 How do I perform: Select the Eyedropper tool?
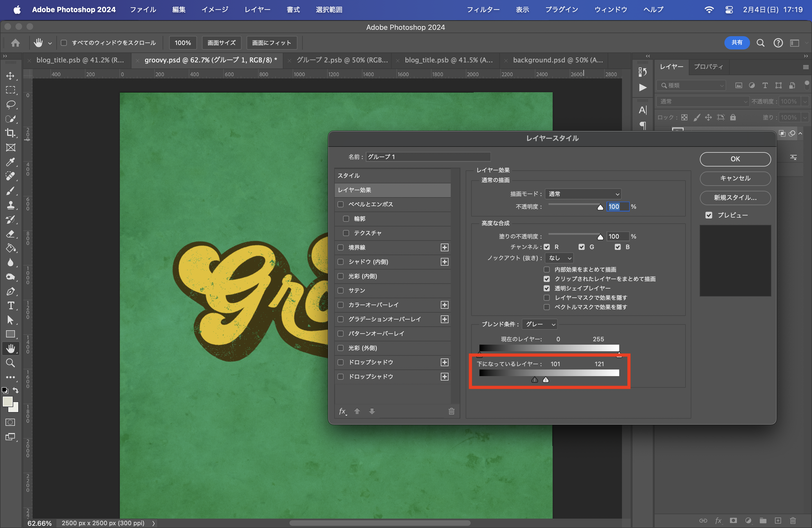click(10, 162)
